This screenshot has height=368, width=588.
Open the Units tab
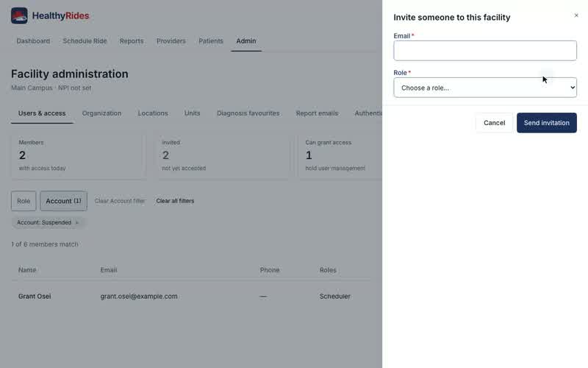coord(192,113)
